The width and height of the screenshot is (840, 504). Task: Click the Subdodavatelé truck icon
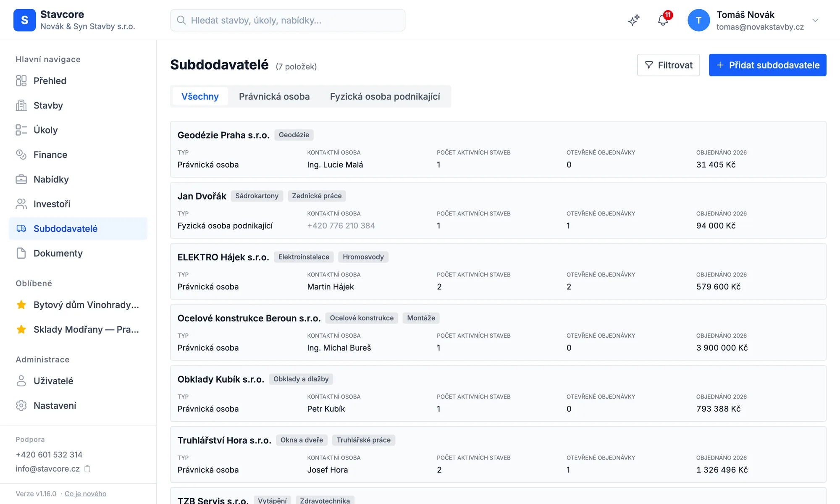21,228
